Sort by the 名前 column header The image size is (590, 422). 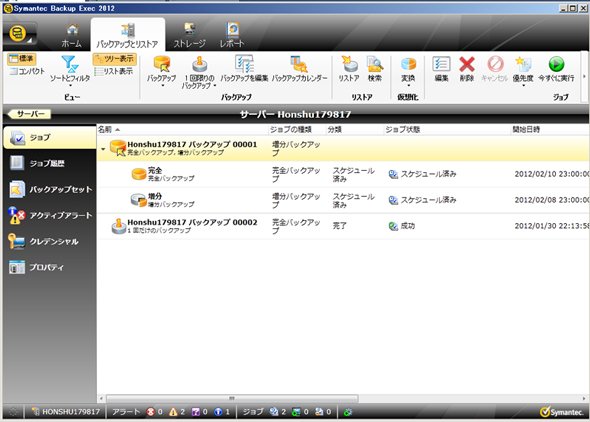(182, 129)
